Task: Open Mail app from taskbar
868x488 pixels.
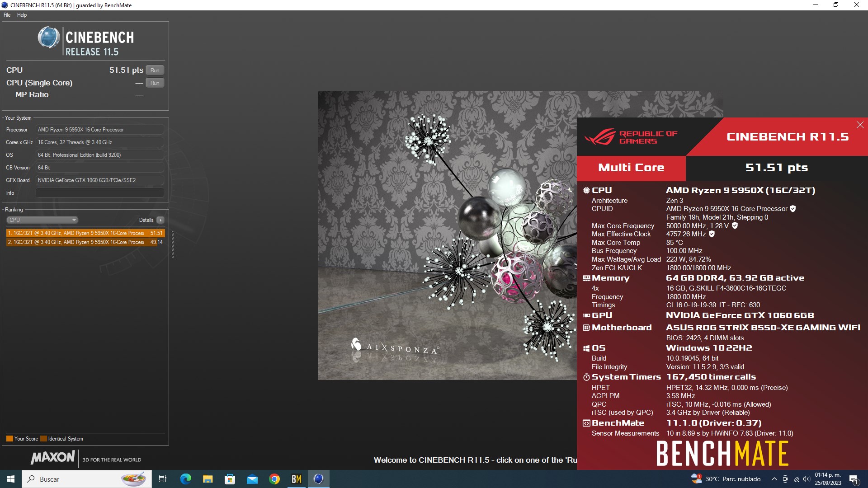Action: [x=252, y=479]
